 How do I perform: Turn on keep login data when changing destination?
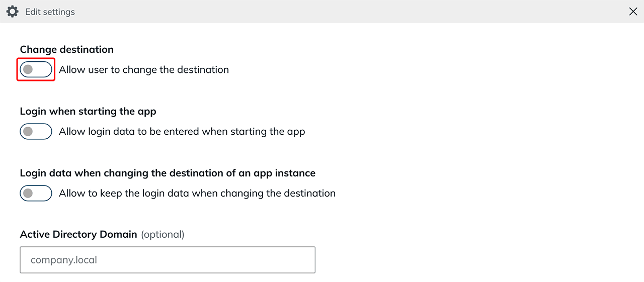[36, 193]
